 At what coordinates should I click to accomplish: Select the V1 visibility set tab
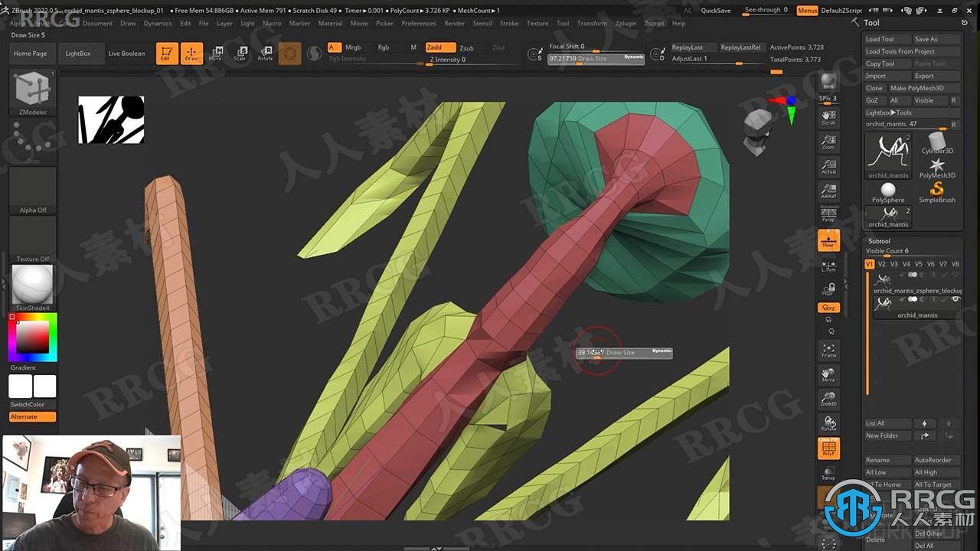[x=870, y=264]
